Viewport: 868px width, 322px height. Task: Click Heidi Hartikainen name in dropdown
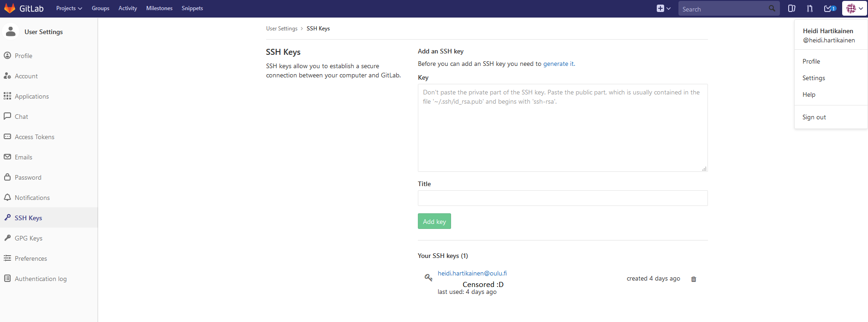click(828, 31)
